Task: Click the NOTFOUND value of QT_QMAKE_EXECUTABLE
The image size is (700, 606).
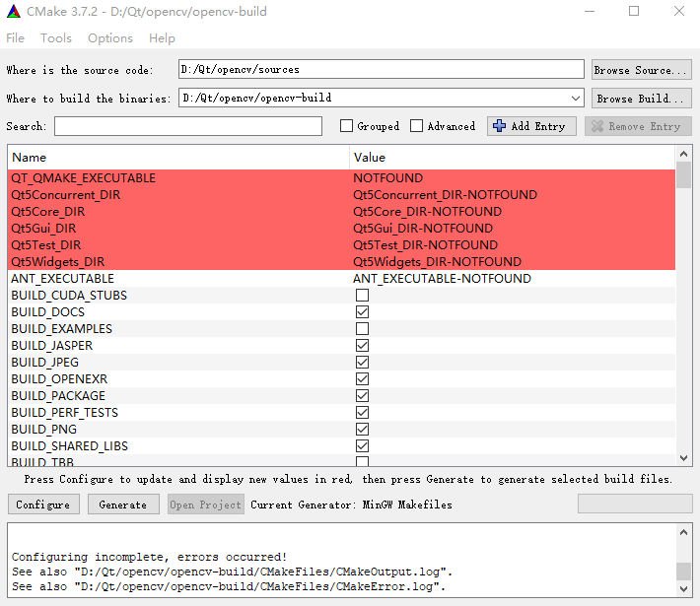Action: click(x=387, y=178)
